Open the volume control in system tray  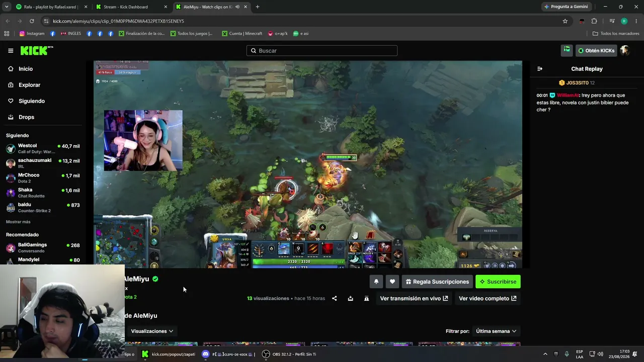coord(600,354)
